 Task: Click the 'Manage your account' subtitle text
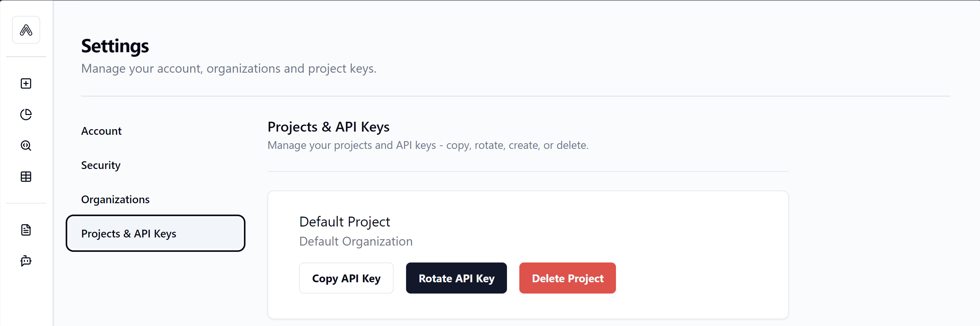tap(229, 68)
